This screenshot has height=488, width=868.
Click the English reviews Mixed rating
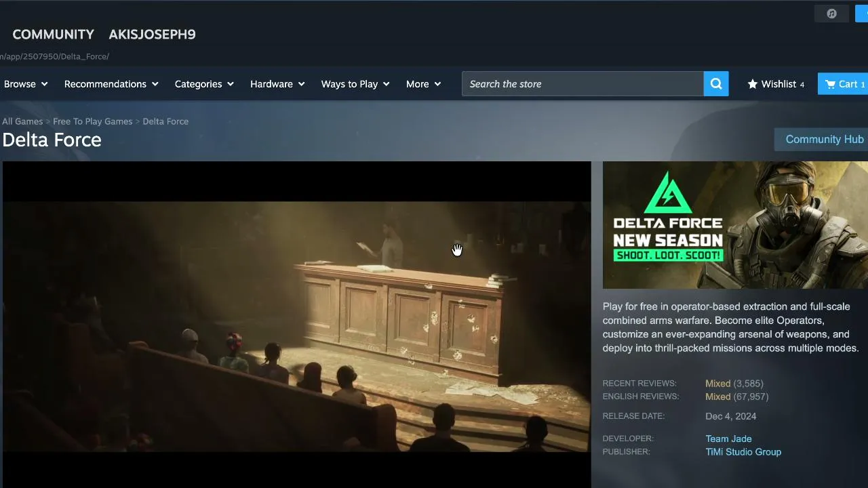click(717, 396)
